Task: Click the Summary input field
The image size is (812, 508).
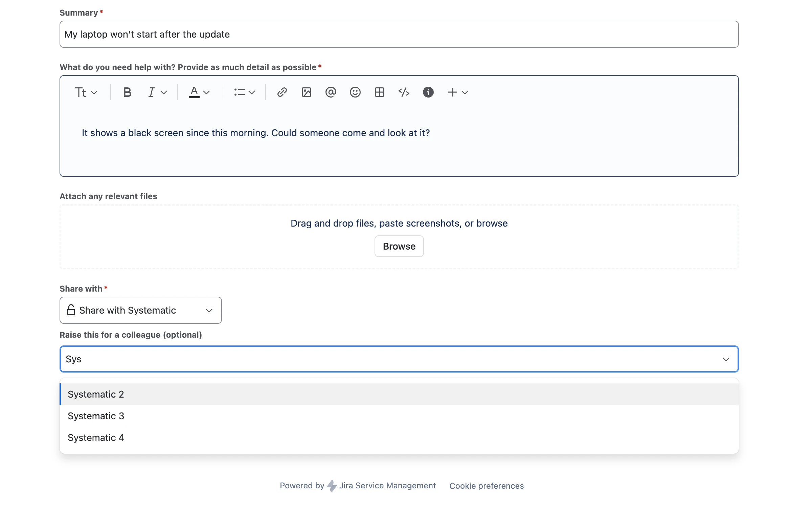Action: [399, 34]
